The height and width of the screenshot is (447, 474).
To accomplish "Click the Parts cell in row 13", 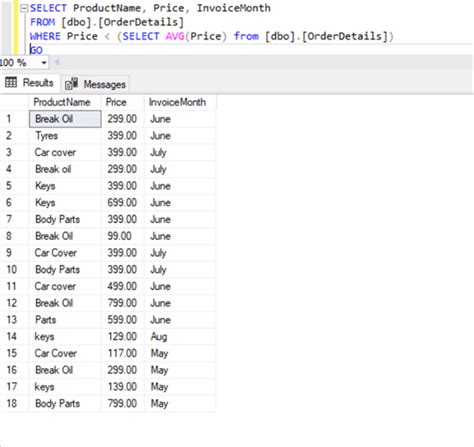I will [x=65, y=320].
